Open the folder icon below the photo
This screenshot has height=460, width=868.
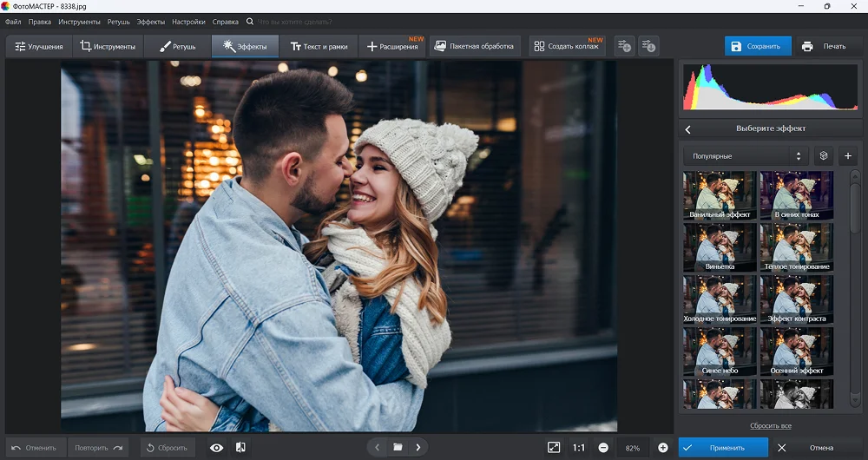398,448
